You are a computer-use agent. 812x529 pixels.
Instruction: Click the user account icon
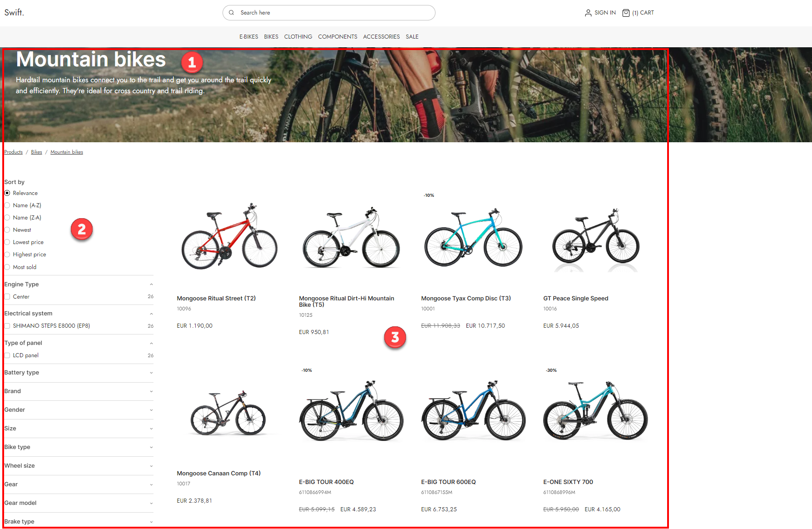pos(588,13)
